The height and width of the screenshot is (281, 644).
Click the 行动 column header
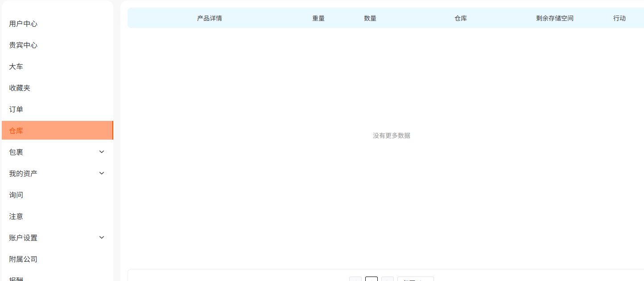[x=619, y=18]
